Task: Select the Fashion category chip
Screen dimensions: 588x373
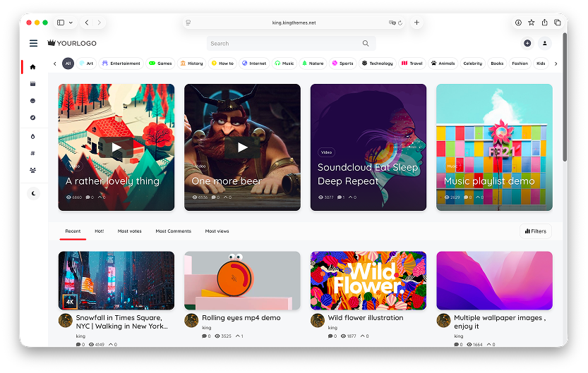Action: click(x=520, y=63)
